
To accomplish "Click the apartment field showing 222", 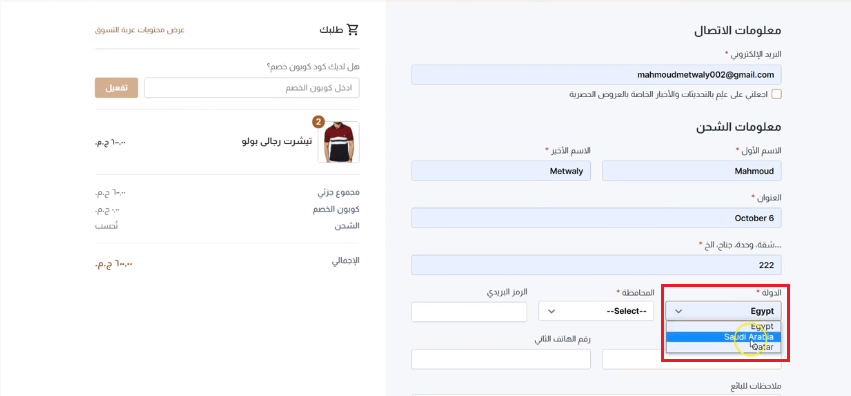I will [596, 265].
